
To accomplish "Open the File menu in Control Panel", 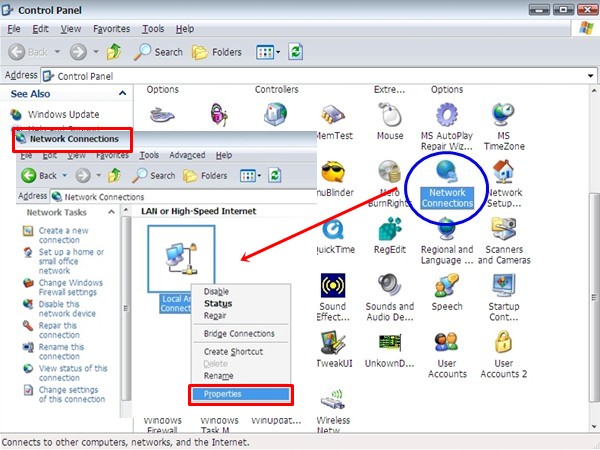I will (14, 29).
